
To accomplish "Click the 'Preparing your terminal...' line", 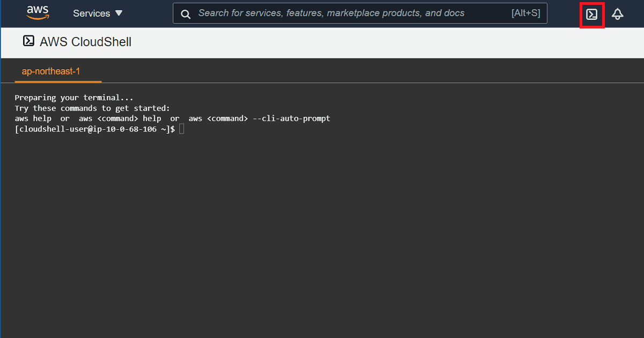I will (x=74, y=98).
